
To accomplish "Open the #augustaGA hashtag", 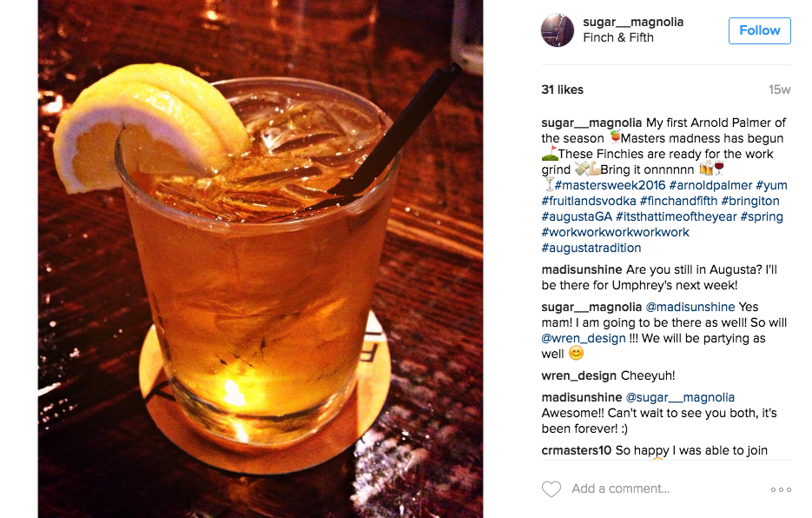I will click(x=577, y=216).
